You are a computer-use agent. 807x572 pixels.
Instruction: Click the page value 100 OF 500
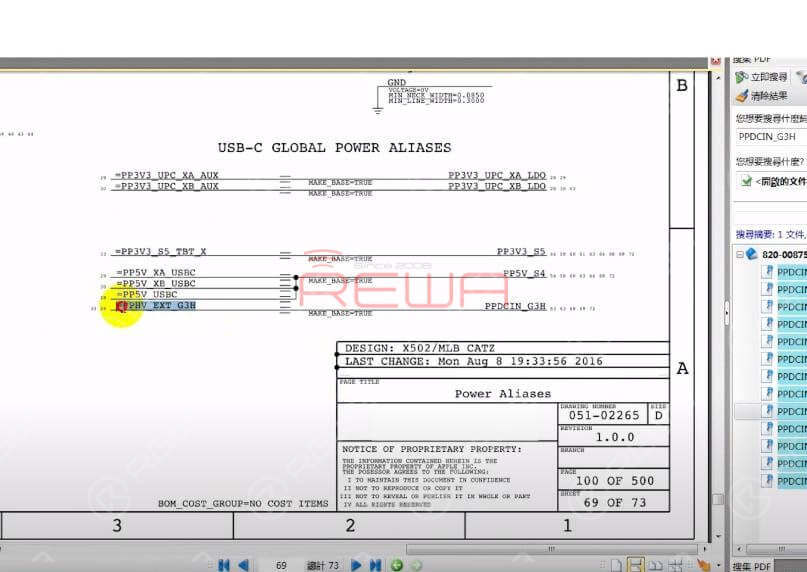[x=615, y=481]
